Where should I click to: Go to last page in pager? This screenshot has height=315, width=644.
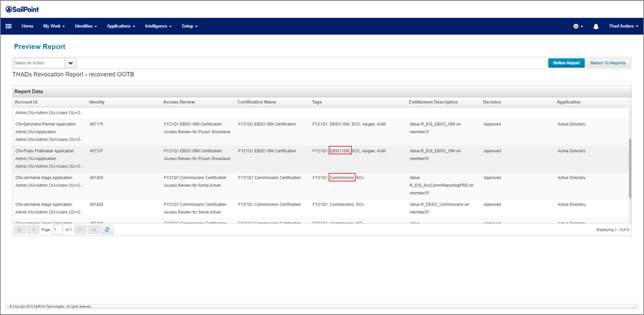pyautogui.click(x=93, y=229)
